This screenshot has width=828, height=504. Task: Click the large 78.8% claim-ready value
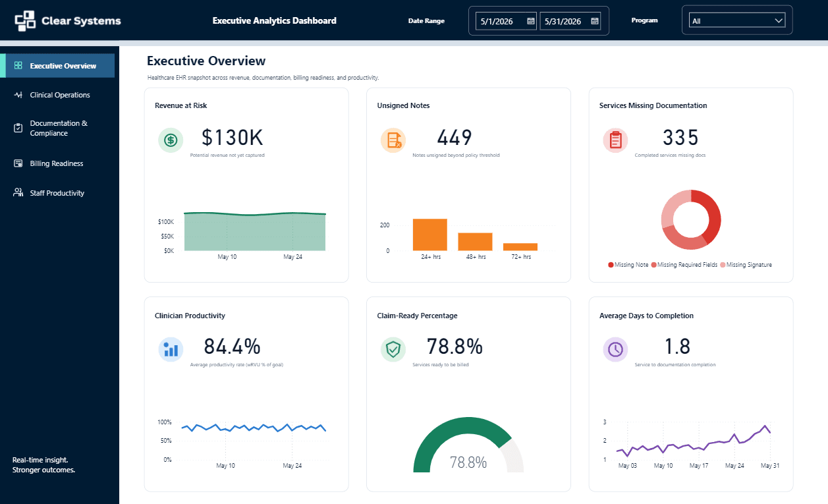click(455, 347)
